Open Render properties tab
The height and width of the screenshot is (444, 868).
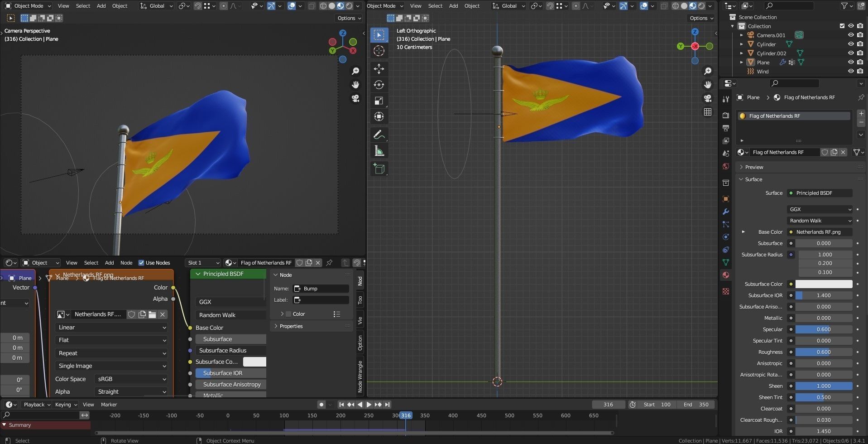726,116
